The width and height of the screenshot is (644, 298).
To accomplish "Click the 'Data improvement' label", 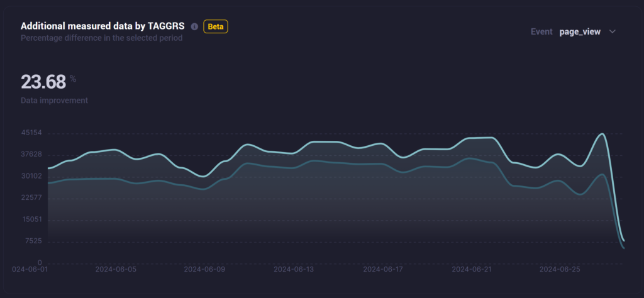I will pos(54,101).
